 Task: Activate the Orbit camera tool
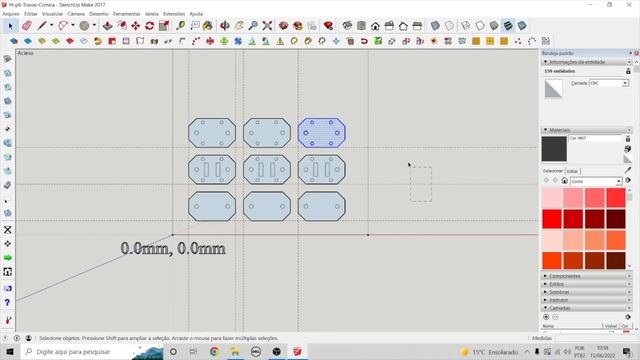pyautogui.click(x=224, y=26)
